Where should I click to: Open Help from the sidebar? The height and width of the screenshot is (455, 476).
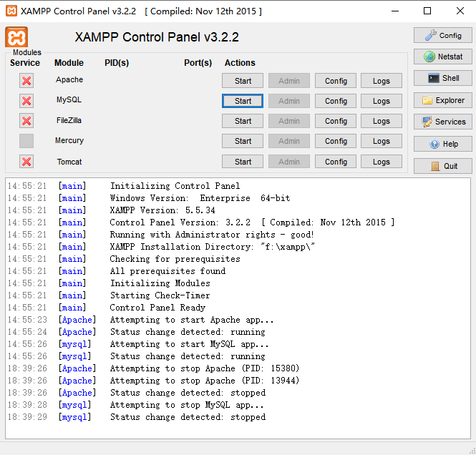[x=442, y=144]
